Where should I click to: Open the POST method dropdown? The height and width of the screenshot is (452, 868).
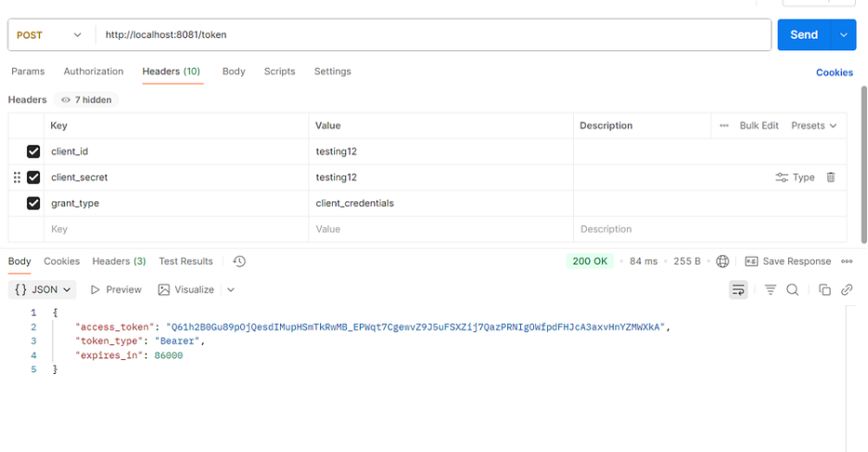(50, 35)
